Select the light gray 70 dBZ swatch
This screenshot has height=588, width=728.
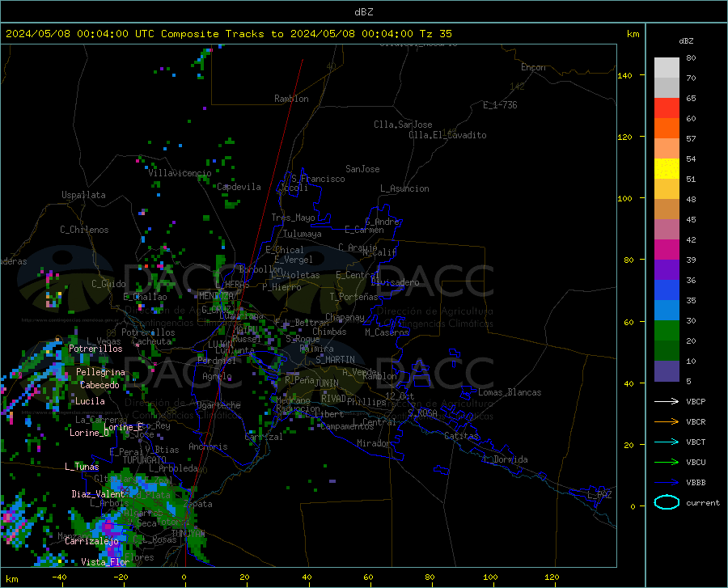click(667, 68)
